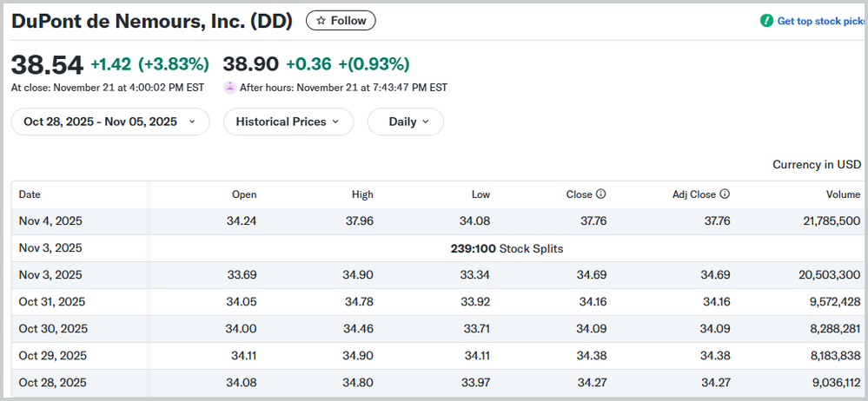Click the DuPont de Nemours, Inc. (DD) title
Screen dimensions: 868x401
tap(152, 21)
